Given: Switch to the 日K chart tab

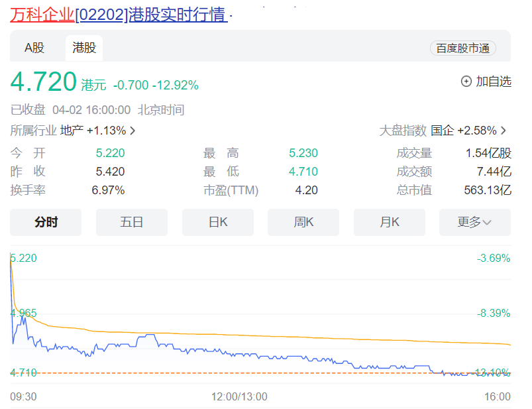Looking at the screenshot, I should (218, 222).
